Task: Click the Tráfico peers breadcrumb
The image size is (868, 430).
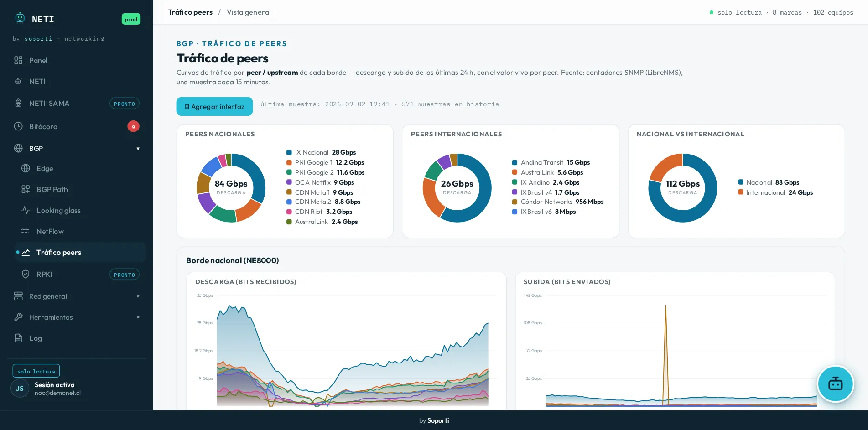Action: (190, 12)
